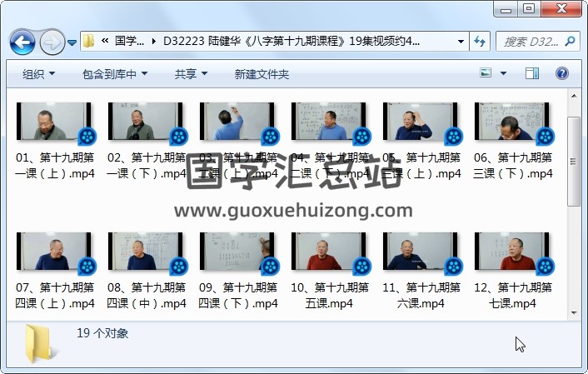Open the view options dropdown arrow
The image size is (588, 374).
pos(503,73)
